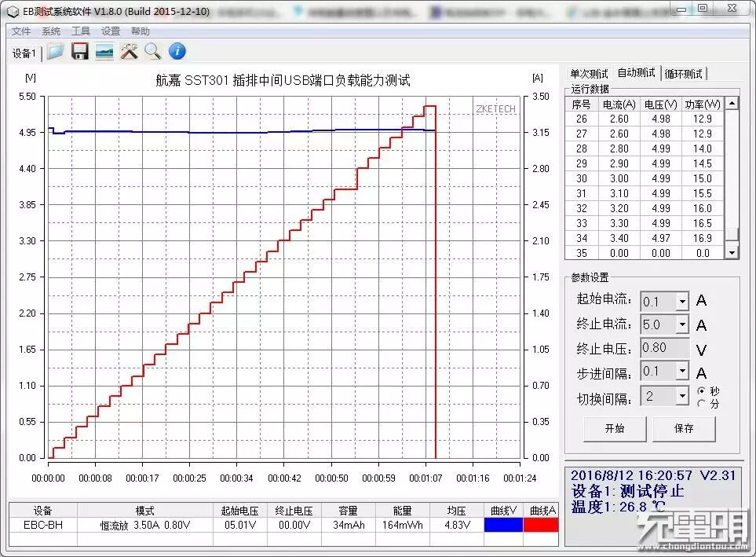Select the 分 radio button
Image resolution: width=756 pixels, height=557 pixels.
tap(702, 403)
